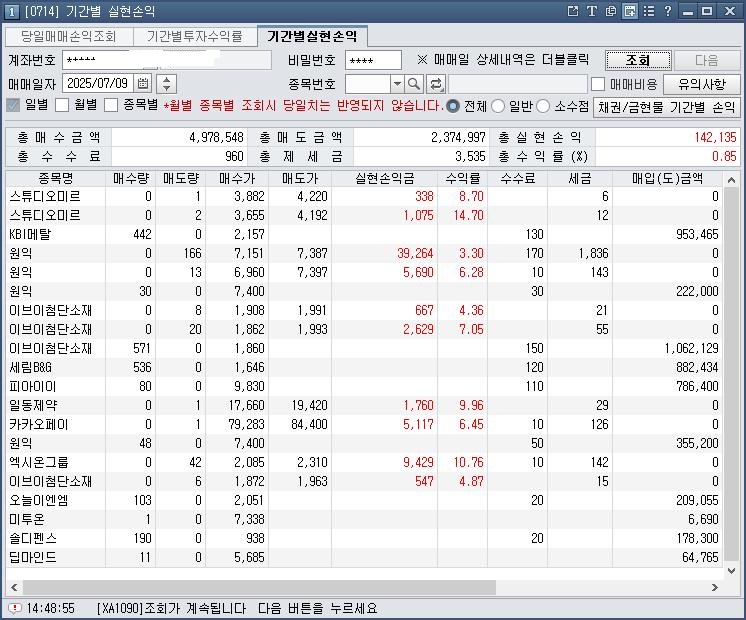The image size is (746, 620).
Task: Check the 월별 checkbox
Action: click(x=62, y=106)
